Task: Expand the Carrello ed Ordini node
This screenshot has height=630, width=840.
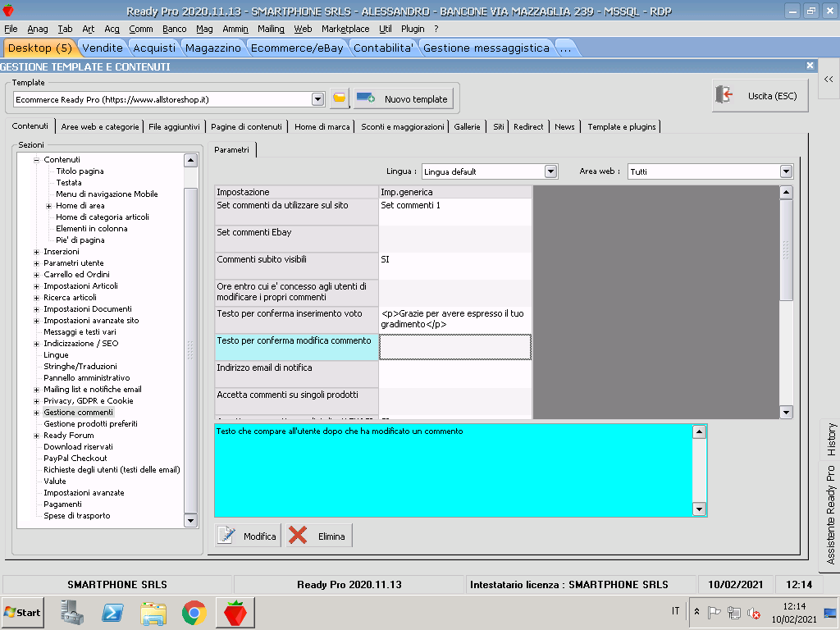Action: coord(36,275)
